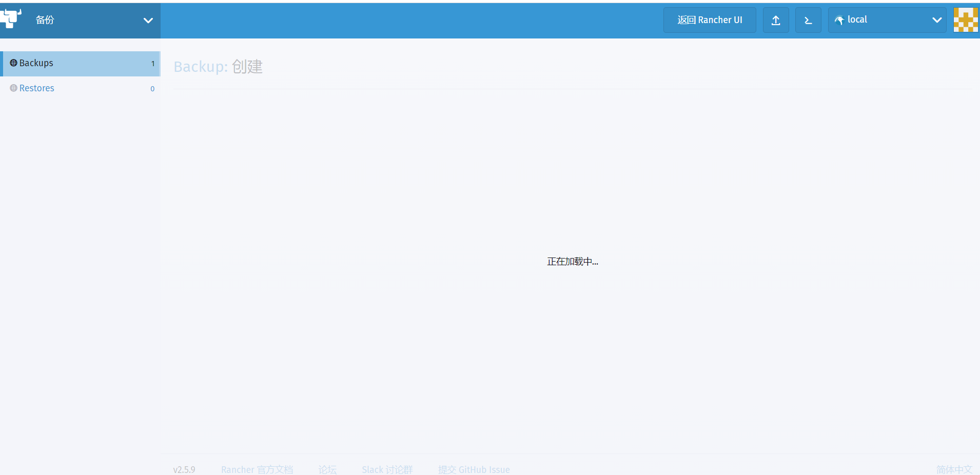Click the cluster icon inside the local selector
Image resolution: width=980 pixels, height=475 pixels.
840,21
